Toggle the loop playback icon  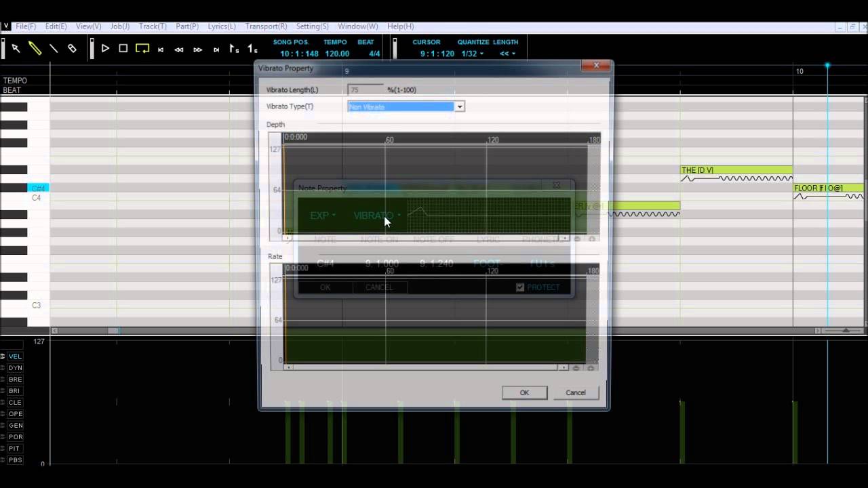(x=142, y=49)
